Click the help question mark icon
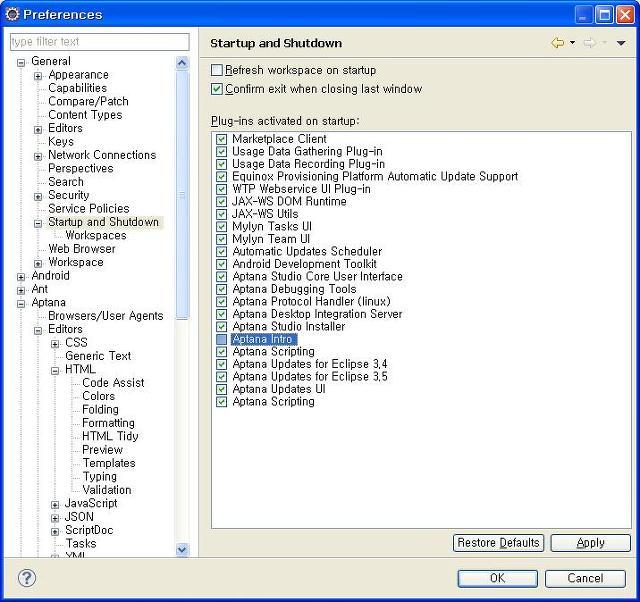Viewport: 640px width, 602px height. 27,578
